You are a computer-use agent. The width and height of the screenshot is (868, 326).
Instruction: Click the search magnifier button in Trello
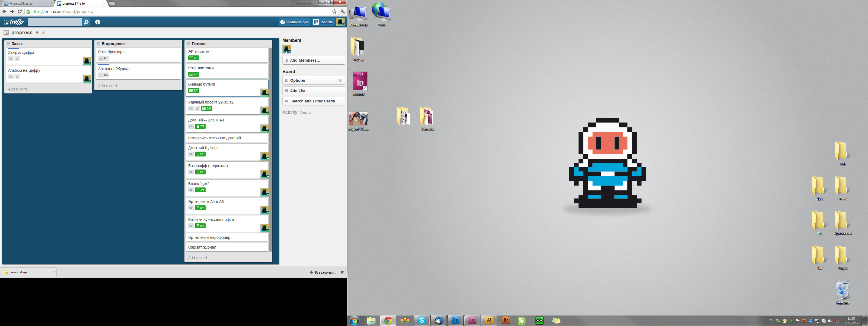pos(86,22)
